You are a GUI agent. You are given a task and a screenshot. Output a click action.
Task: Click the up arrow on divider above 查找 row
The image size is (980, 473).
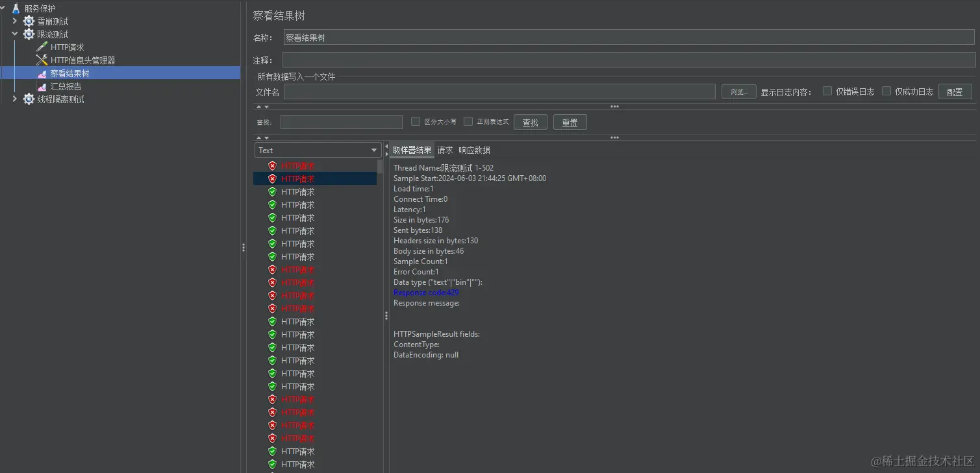258,106
